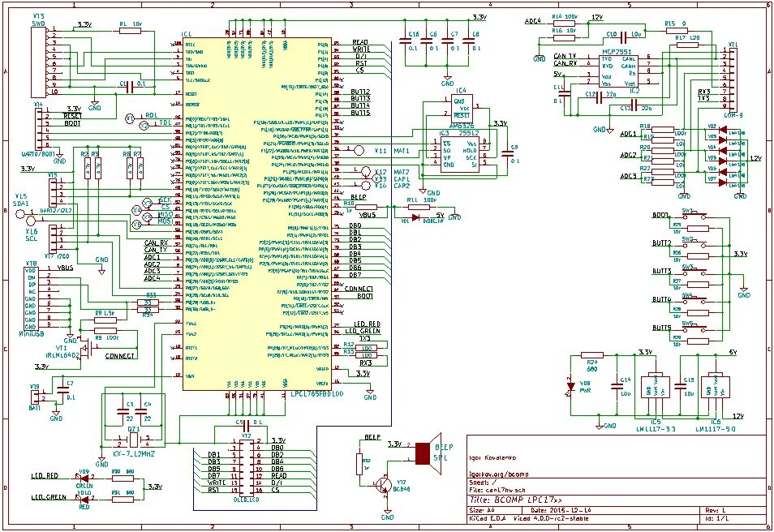Select the VBUS label near R10

(x=367, y=215)
